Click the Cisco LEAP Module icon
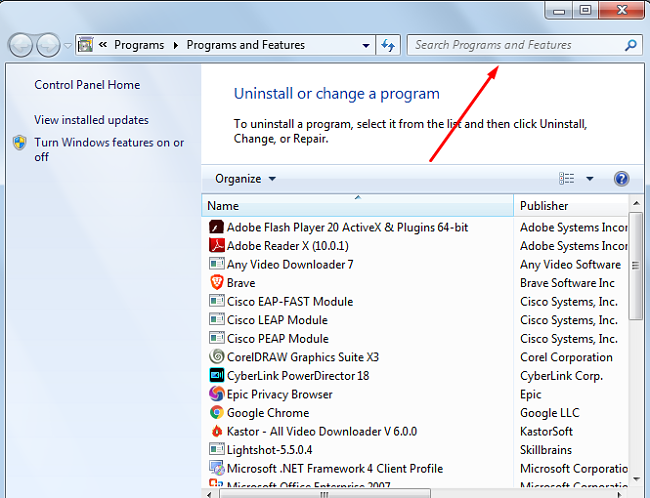 (x=216, y=319)
